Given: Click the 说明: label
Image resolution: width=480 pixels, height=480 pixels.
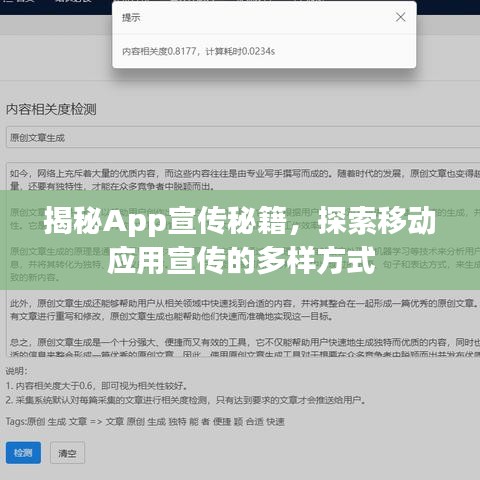Looking at the screenshot, I should 16,371.
